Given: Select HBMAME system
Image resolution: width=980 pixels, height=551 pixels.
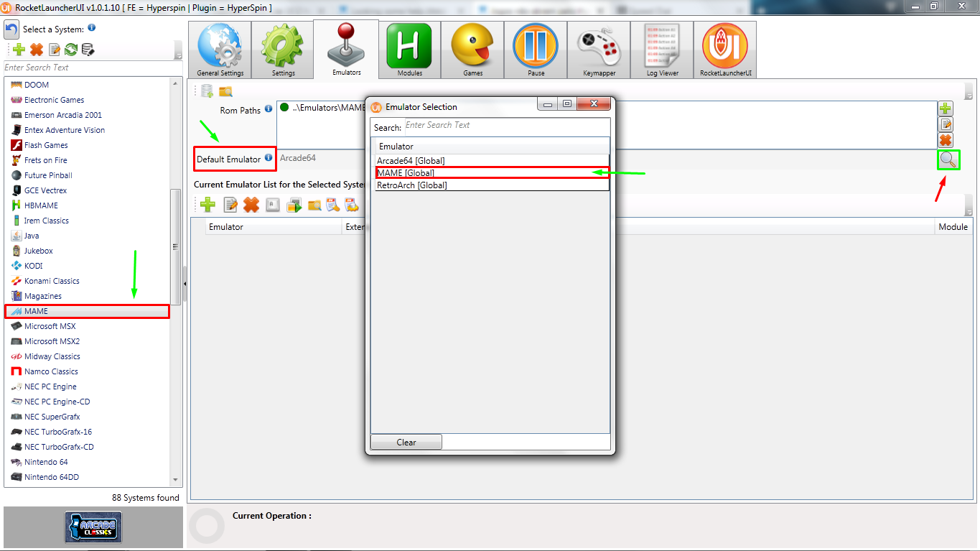Looking at the screenshot, I should [87, 205].
